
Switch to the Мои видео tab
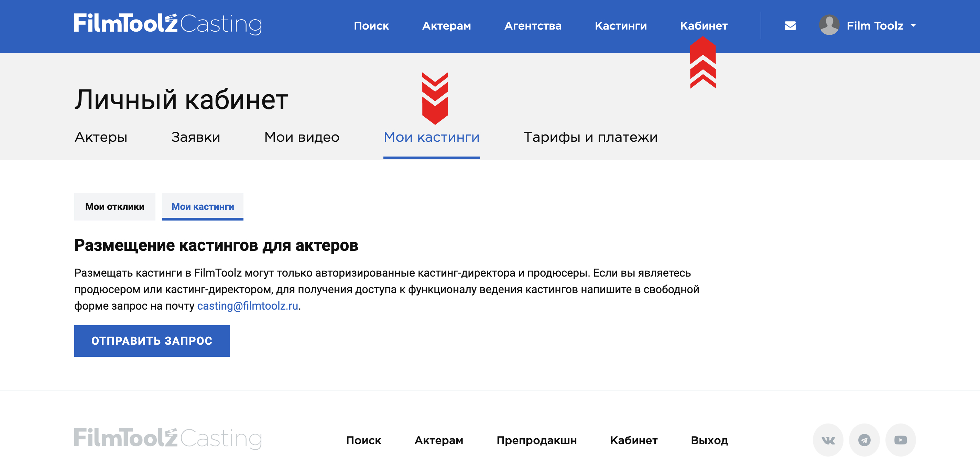(302, 137)
